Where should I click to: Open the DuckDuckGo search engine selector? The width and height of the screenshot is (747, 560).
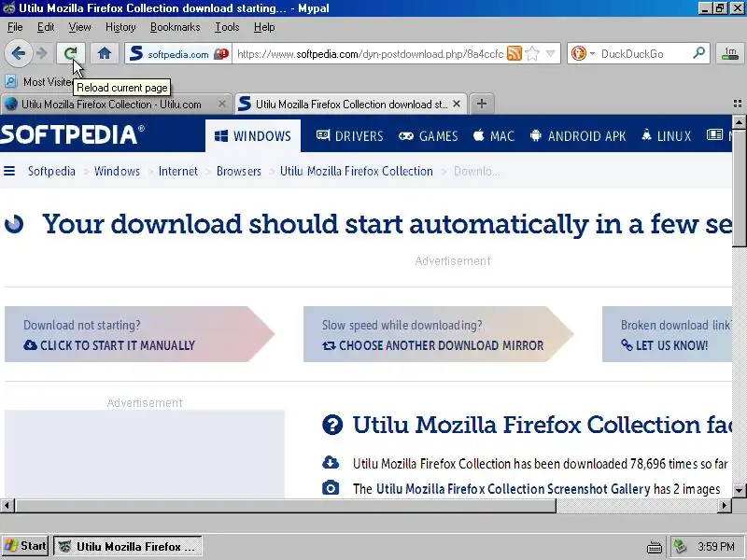[583, 53]
